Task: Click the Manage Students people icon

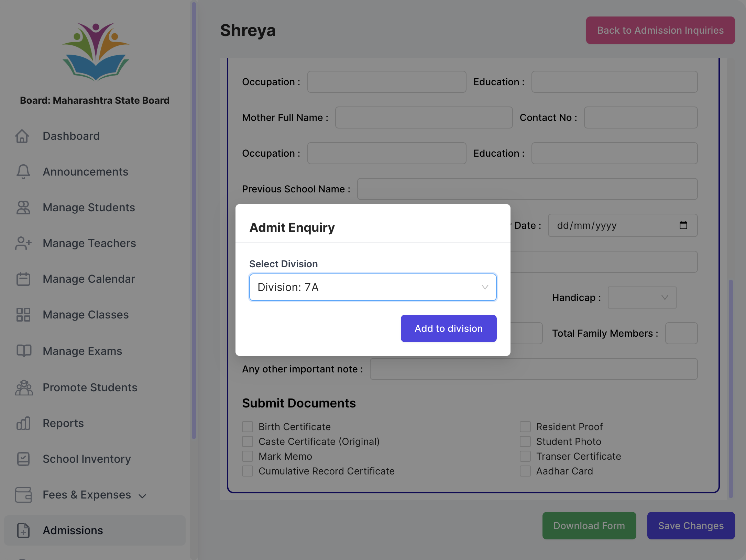Action: click(x=23, y=208)
